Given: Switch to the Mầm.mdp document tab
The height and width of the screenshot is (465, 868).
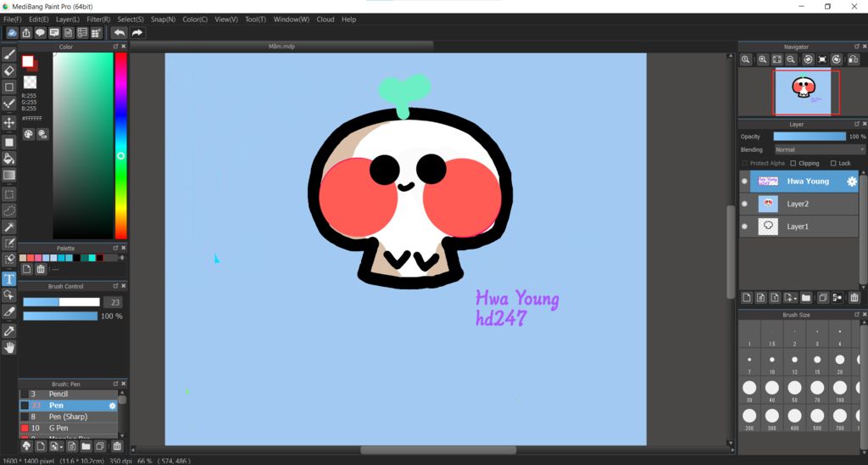Looking at the screenshot, I should pyautogui.click(x=281, y=46).
